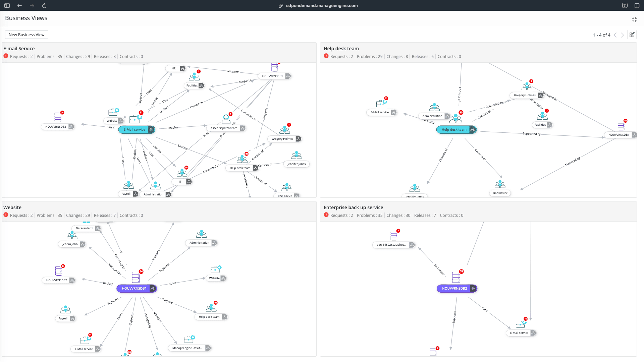Click Gregory Holmes user icon in Help desk view
This screenshot has width=644, height=362.
tap(527, 87)
